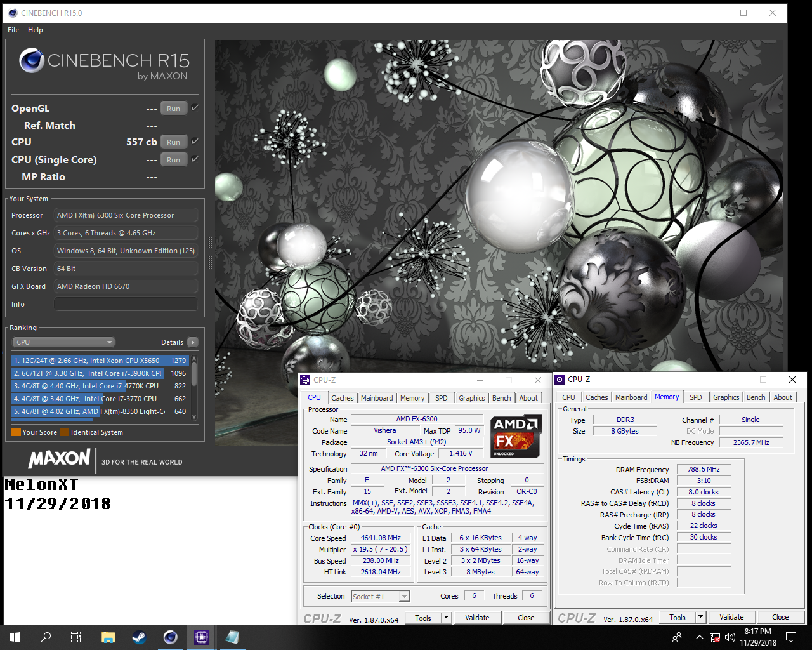Toggle the CPU (Single Core) checkbox
This screenshot has height=650, width=812.
click(195, 159)
